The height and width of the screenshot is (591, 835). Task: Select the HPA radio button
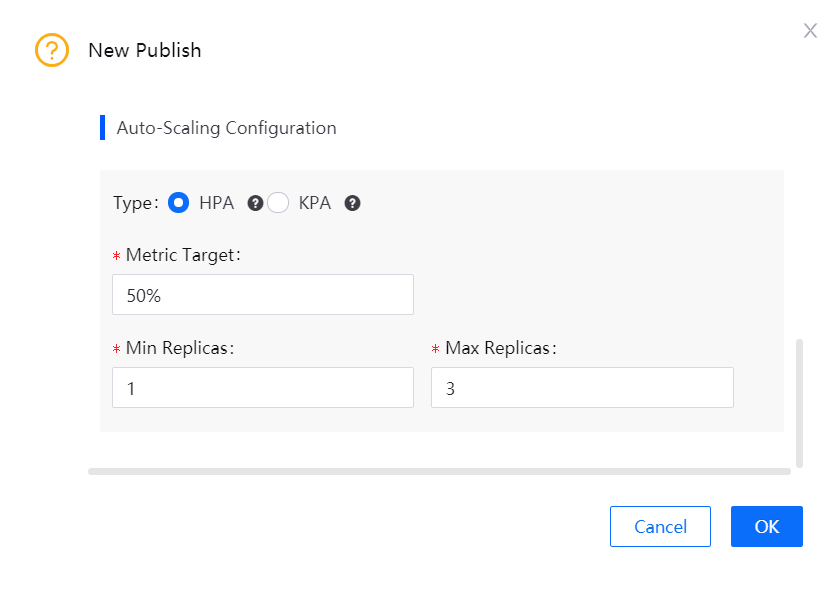tap(178, 203)
